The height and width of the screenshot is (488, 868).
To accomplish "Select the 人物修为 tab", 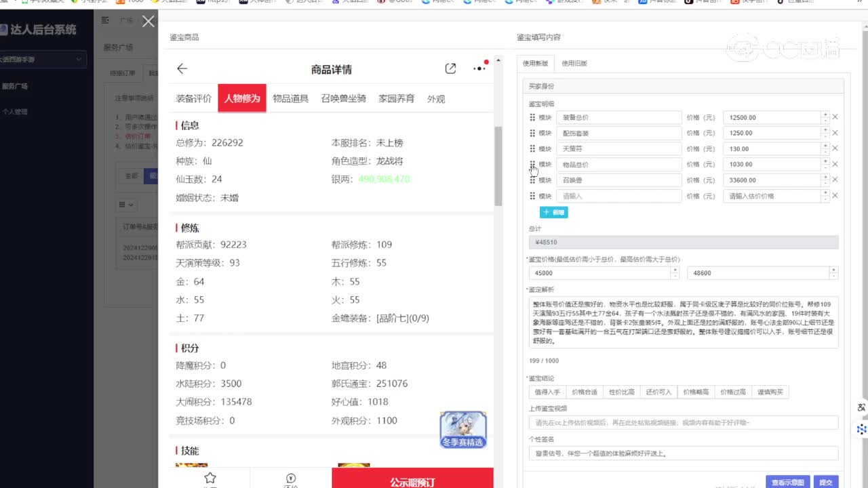I will coord(242,98).
